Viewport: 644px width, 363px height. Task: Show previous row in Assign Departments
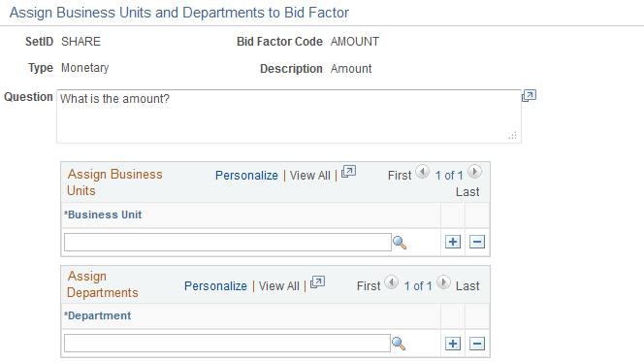point(391,282)
